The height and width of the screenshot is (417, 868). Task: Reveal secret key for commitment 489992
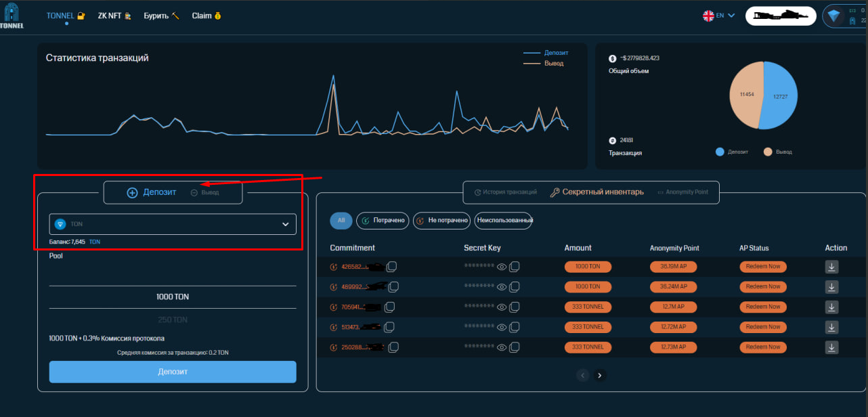(x=502, y=287)
